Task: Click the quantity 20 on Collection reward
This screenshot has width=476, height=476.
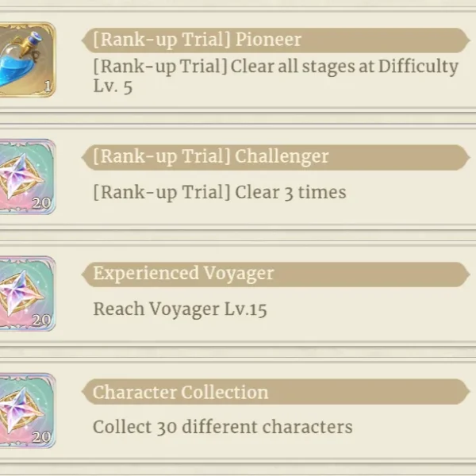Action: click(x=41, y=437)
